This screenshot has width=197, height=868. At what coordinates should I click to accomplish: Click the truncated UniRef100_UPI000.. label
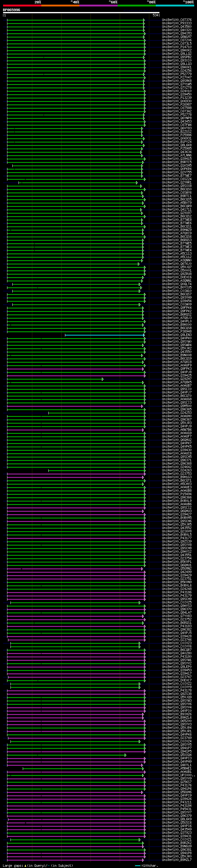click(178, 775)
